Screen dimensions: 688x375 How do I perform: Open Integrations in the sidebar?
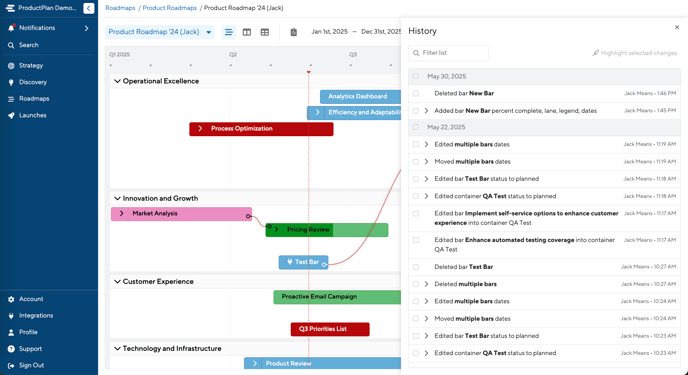(x=36, y=316)
